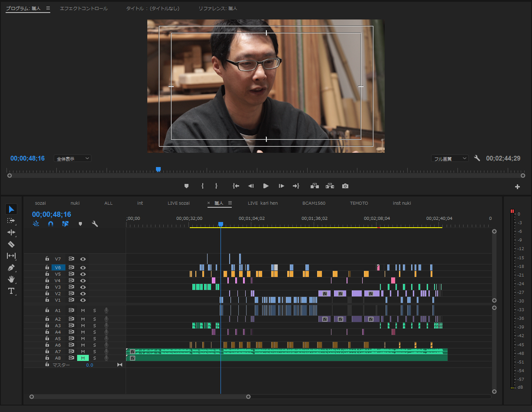Solo the A1 audio track

coord(94,310)
